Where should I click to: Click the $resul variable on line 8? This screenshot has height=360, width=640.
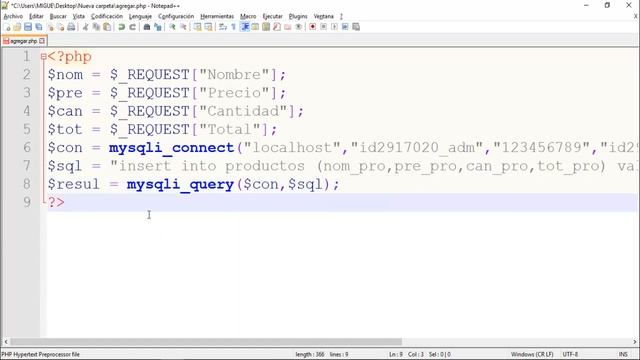[73, 184]
